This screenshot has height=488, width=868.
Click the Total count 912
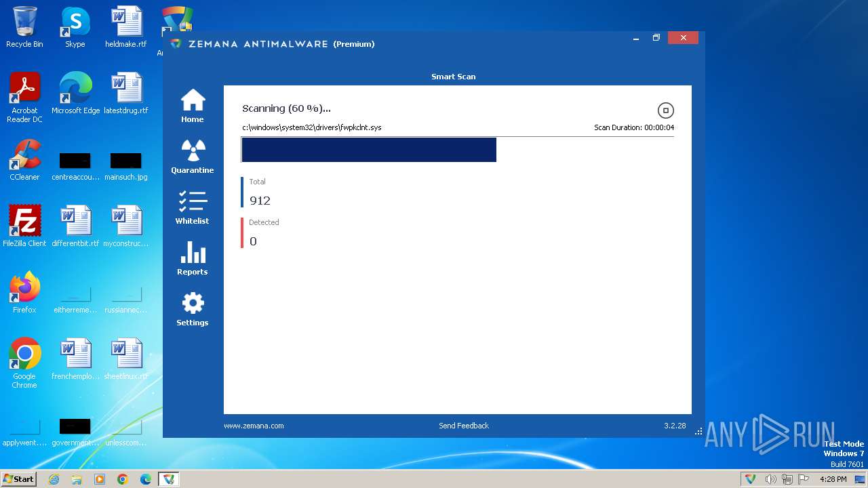pos(260,201)
